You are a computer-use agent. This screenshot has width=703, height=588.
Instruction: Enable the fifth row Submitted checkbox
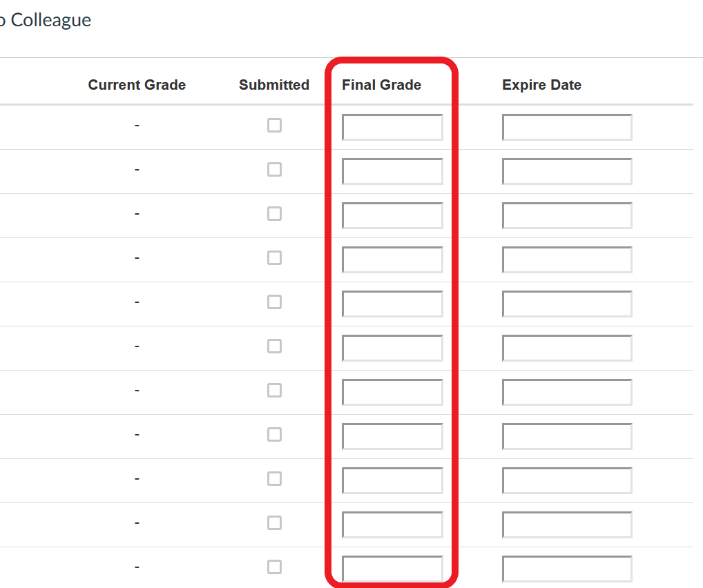pyautogui.click(x=274, y=302)
